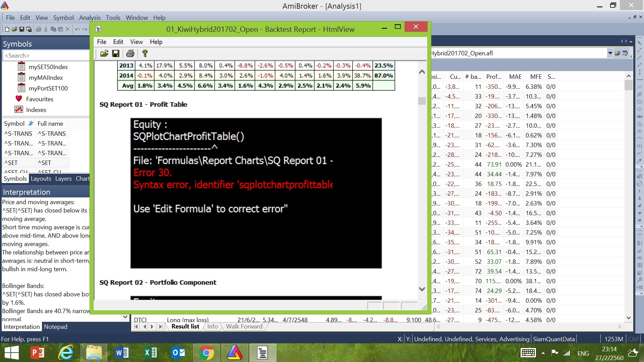Viewport: 644px width, 362px height.
Task: Click Save All icon in main toolbar
Action: [x=29, y=29]
